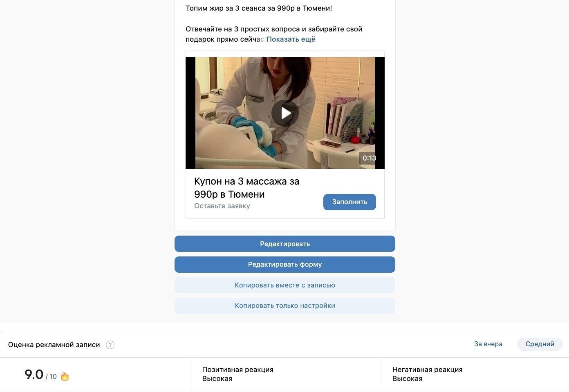Click the 0:13 duration badge
Viewport: 569px width, 392px height.
coord(369,158)
